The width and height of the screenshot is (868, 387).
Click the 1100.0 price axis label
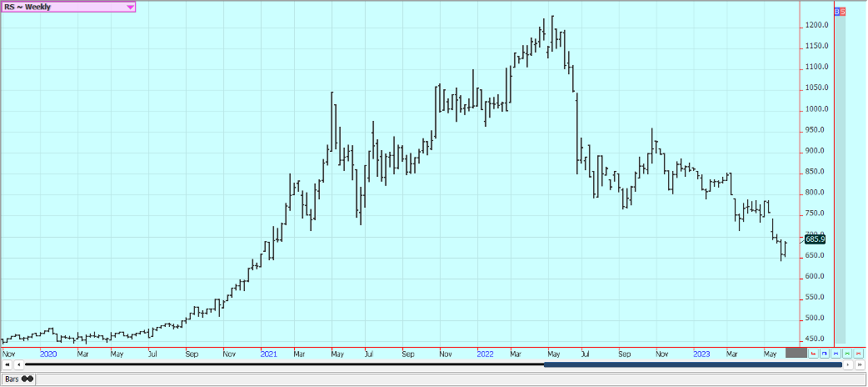818,67
